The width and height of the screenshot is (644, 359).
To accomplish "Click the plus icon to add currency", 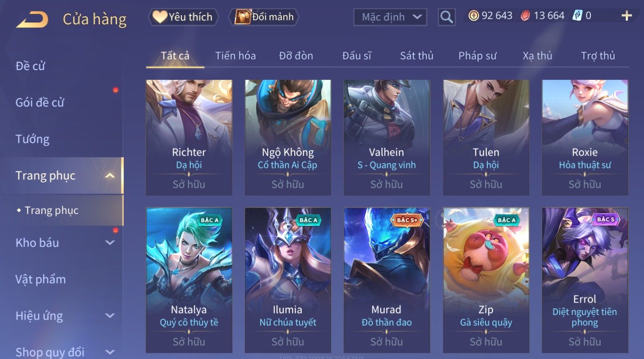I will click(626, 16).
